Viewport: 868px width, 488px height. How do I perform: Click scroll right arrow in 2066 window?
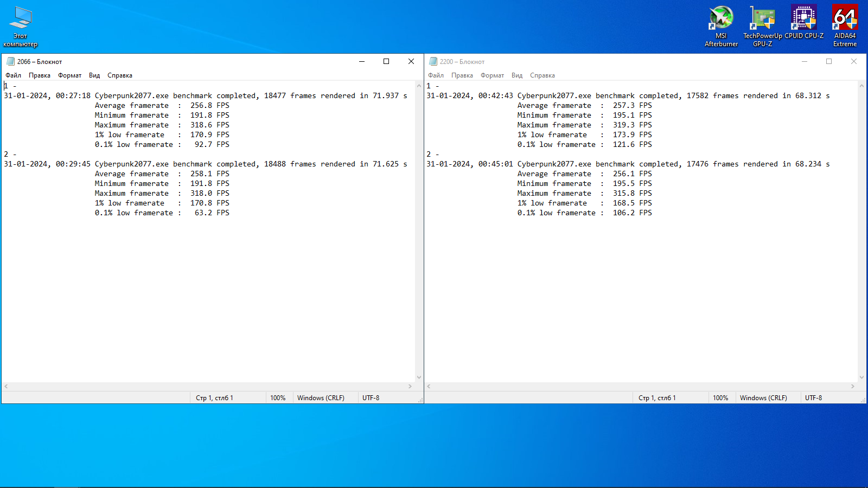pos(410,387)
